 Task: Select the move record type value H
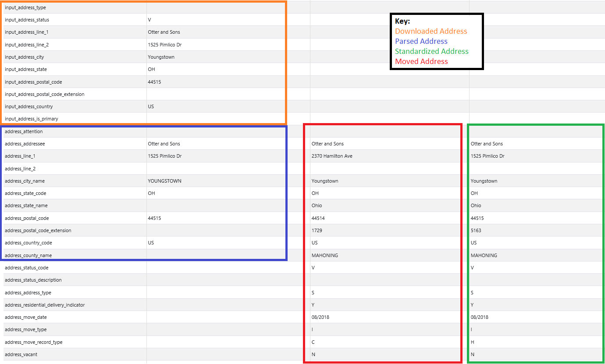coord(472,342)
